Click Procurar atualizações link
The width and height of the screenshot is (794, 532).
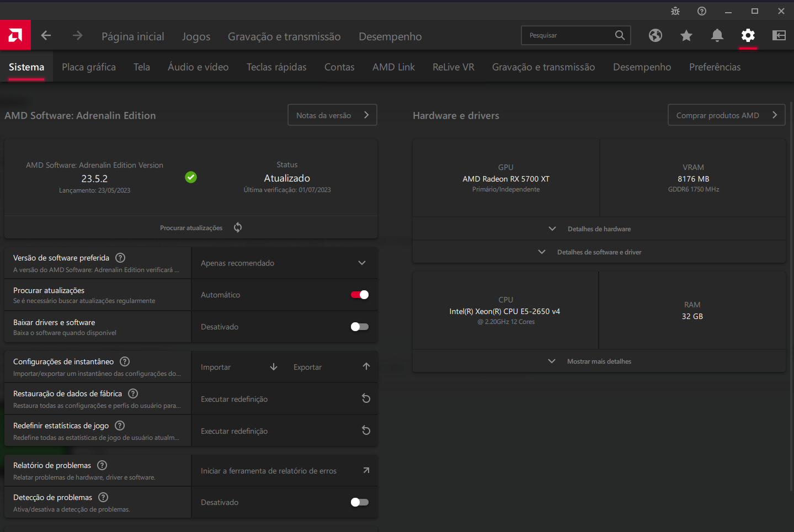pyautogui.click(x=191, y=228)
